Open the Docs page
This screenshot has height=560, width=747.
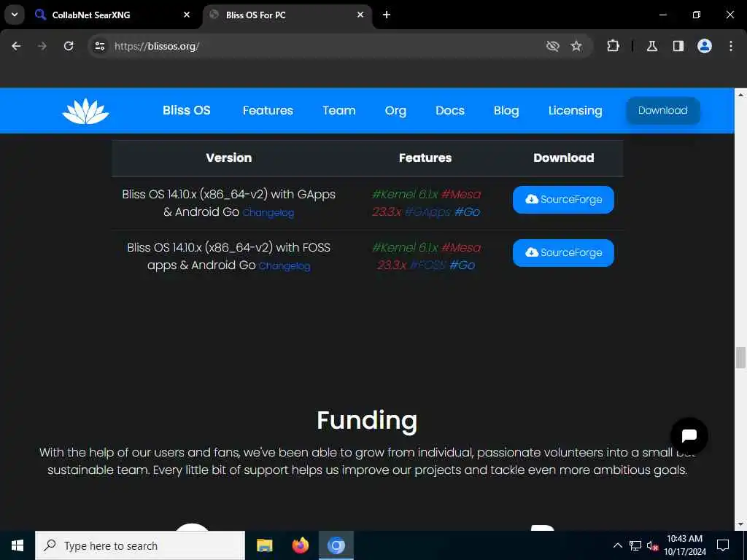tap(450, 111)
